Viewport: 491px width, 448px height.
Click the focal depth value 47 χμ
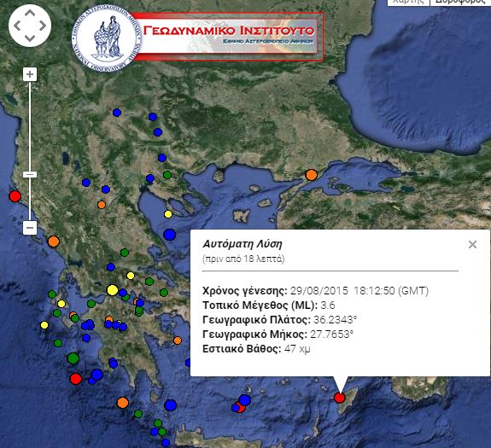[297, 349]
